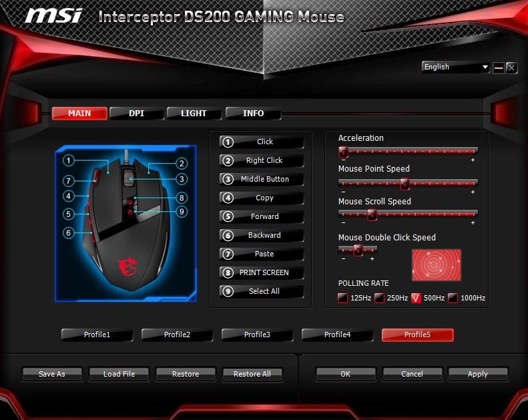The height and width of the screenshot is (420, 528).
Task: Enable 250Hz polling rate
Action: tap(380, 298)
